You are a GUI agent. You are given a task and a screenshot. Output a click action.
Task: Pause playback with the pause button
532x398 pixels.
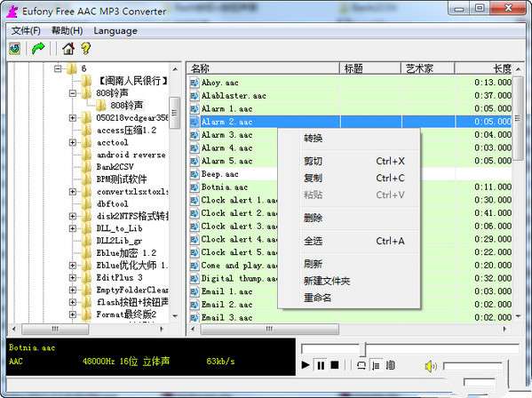point(321,365)
